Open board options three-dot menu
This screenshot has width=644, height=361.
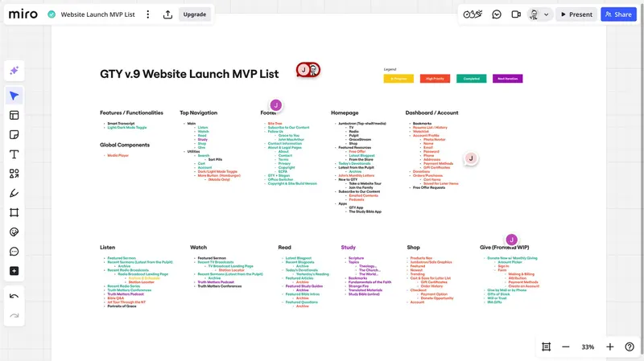[x=148, y=14]
